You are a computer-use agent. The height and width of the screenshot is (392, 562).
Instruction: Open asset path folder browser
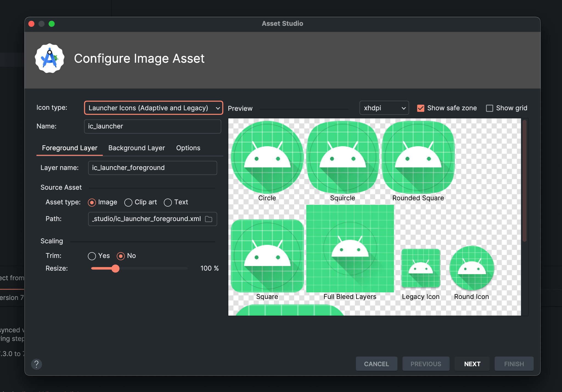click(x=209, y=219)
